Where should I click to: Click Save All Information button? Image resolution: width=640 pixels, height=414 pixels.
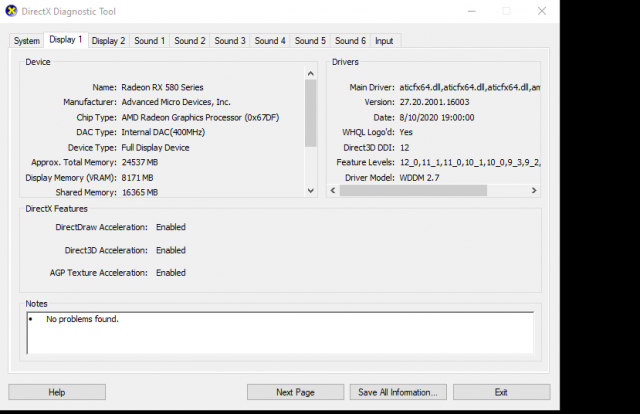(398, 392)
